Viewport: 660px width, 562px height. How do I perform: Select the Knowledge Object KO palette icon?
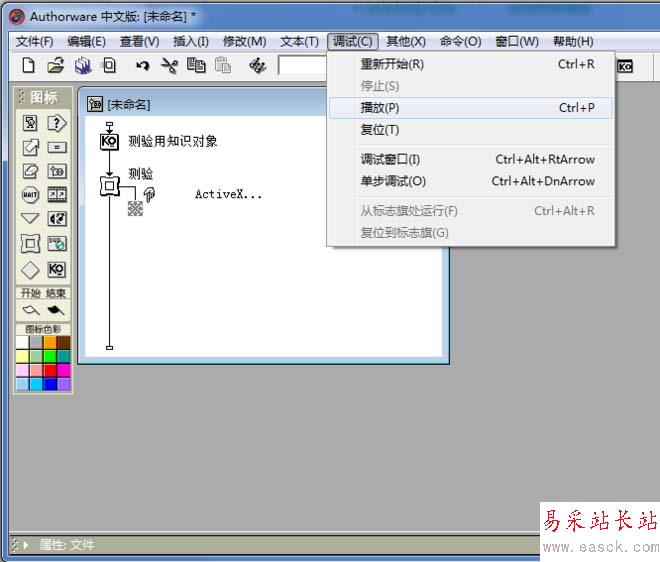pyautogui.click(x=56, y=269)
